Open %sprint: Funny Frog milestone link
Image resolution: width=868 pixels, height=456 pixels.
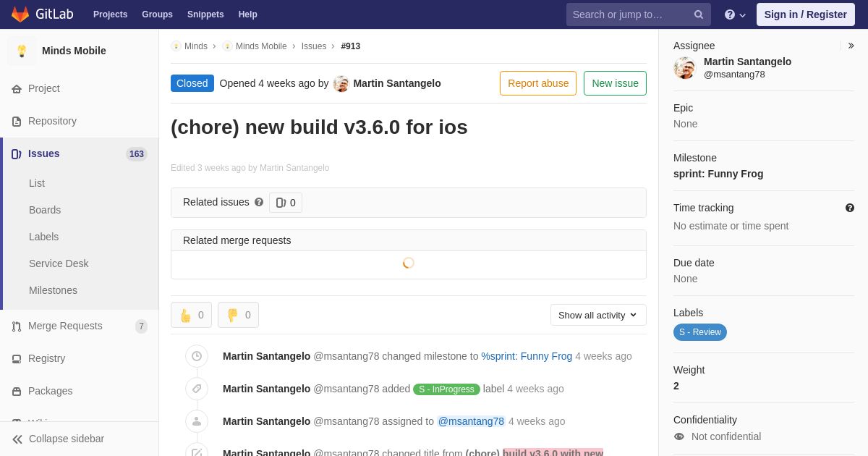tap(527, 356)
